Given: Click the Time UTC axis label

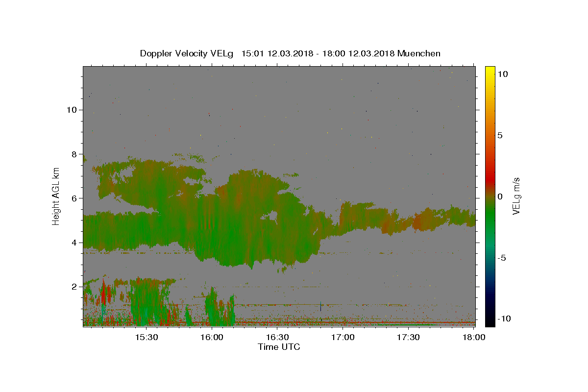Looking at the screenshot, I should pyautogui.click(x=279, y=347).
